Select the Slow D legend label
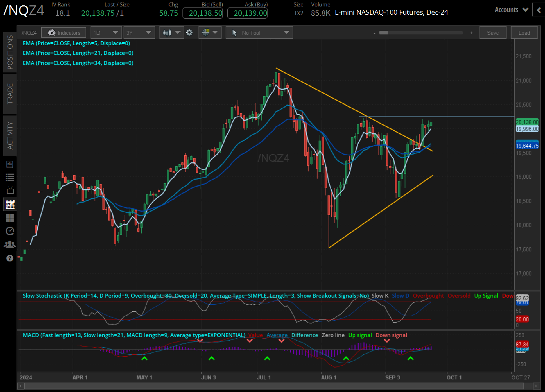The height and width of the screenshot is (392, 545). [400, 296]
